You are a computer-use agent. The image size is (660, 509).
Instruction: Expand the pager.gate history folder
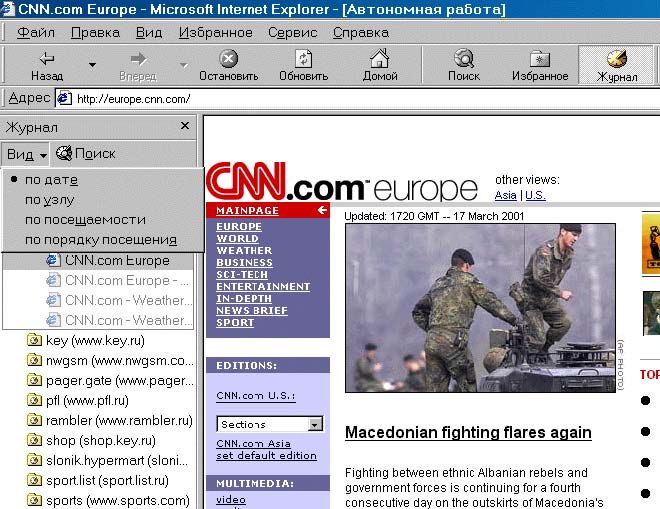pyautogui.click(x=110, y=381)
